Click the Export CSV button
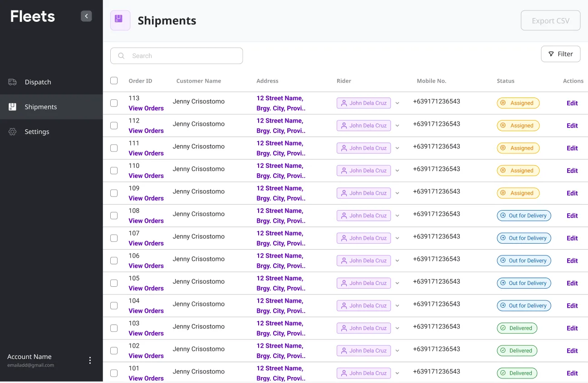 [550, 20]
